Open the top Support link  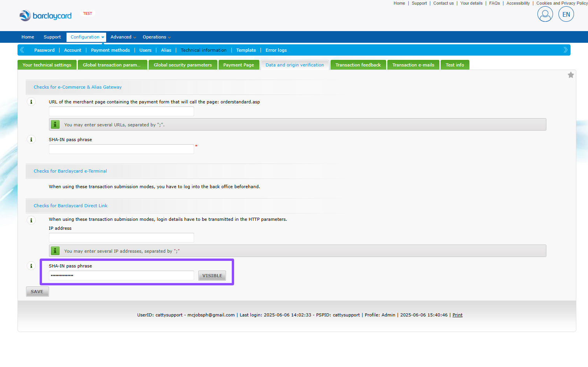coord(419,3)
